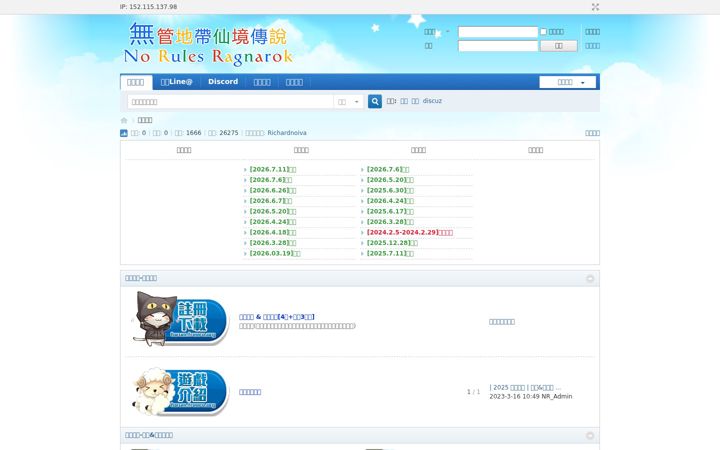Select the third column header in the announcements panel
Viewport: 720px width, 450px height.
click(418, 150)
